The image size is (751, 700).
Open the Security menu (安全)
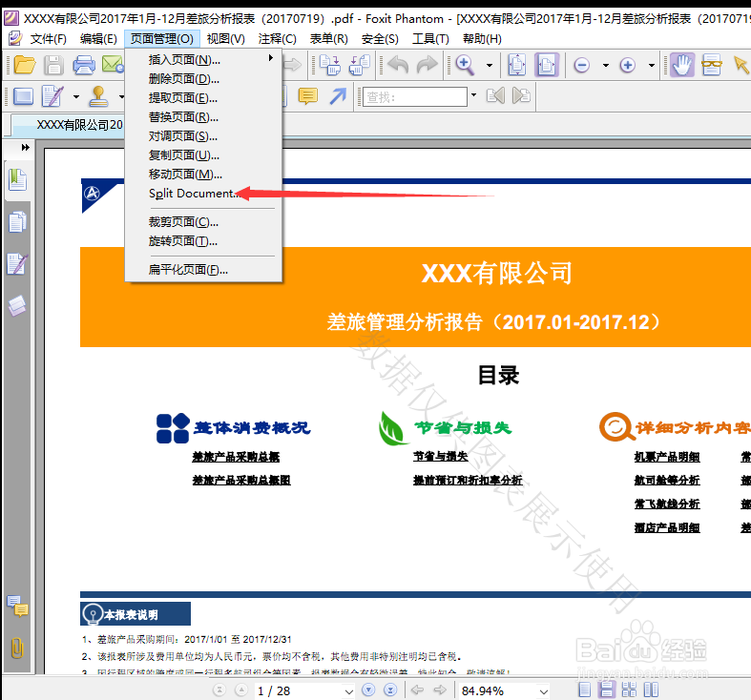point(380,39)
